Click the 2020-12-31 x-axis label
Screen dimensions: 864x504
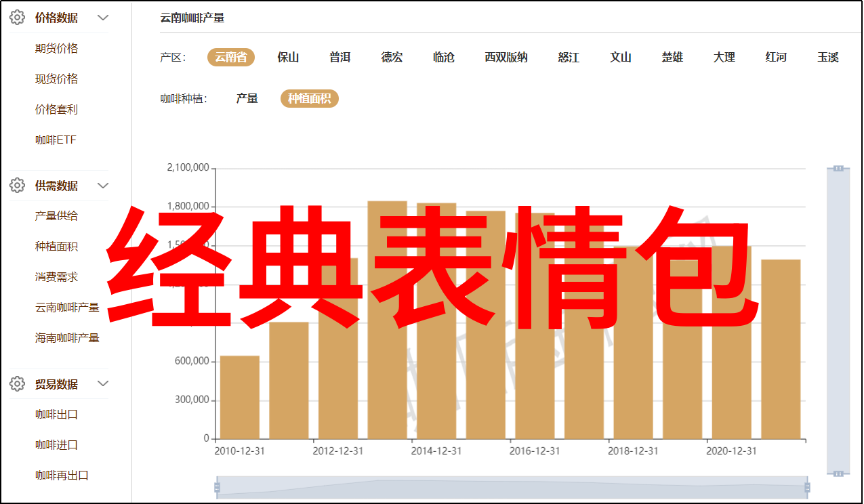(732, 450)
